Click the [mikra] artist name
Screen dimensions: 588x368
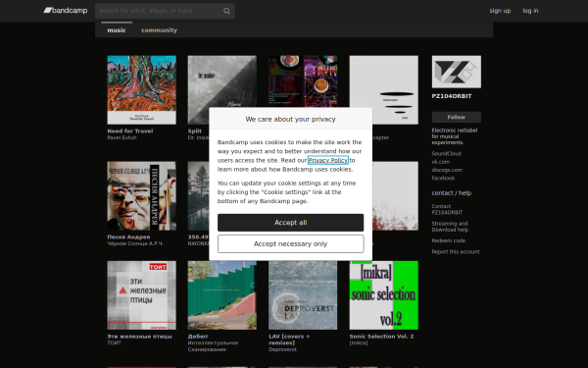coord(359,342)
